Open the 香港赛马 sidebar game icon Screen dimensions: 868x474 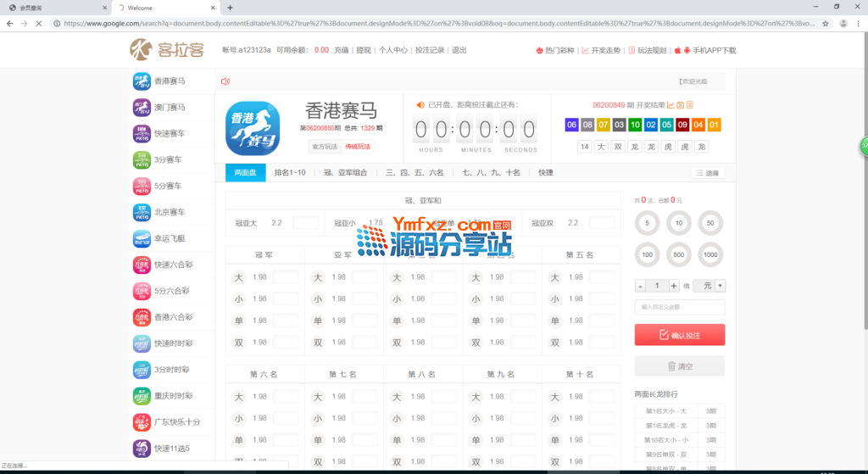pyautogui.click(x=141, y=81)
